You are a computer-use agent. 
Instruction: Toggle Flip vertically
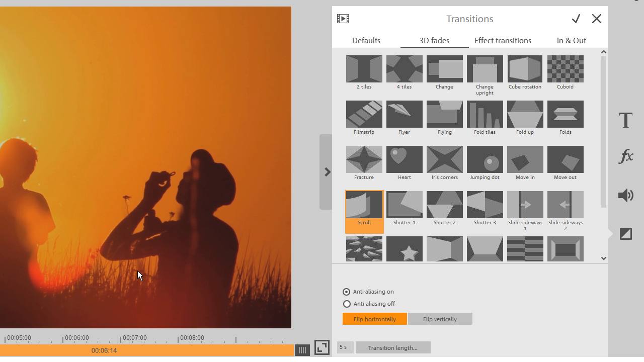pyautogui.click(x=440, y=319)
